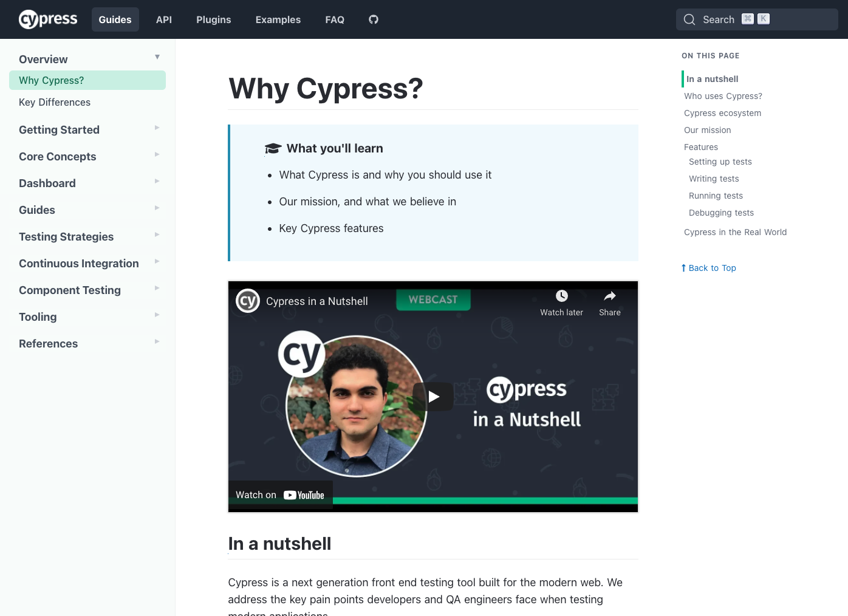
Task: Click the search magnifier icon
Action: click(x=689, y=19)
